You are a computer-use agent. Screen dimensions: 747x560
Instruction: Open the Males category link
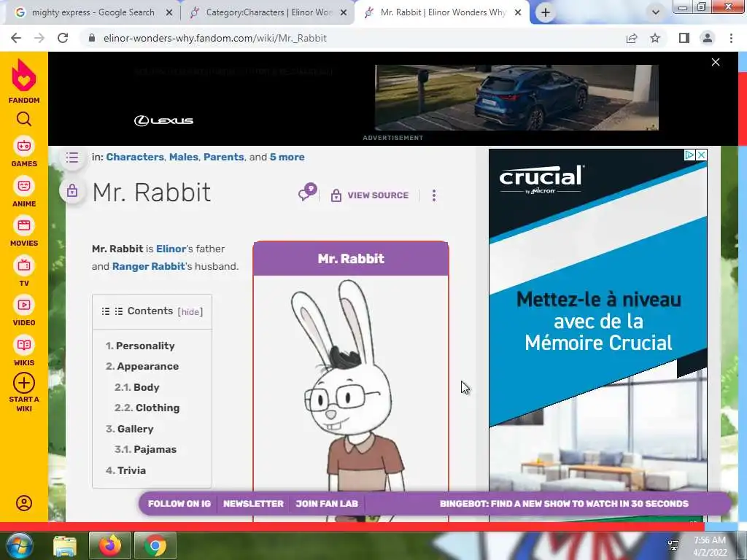pos(183,157)
